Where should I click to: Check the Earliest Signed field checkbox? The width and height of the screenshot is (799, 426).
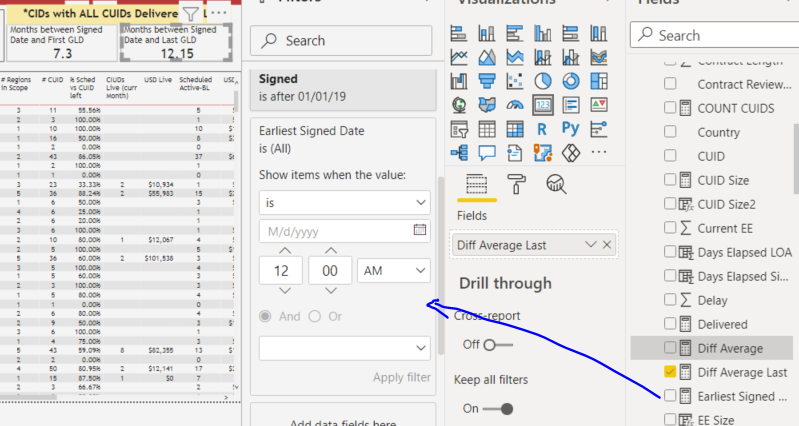(x=670, y=395)
